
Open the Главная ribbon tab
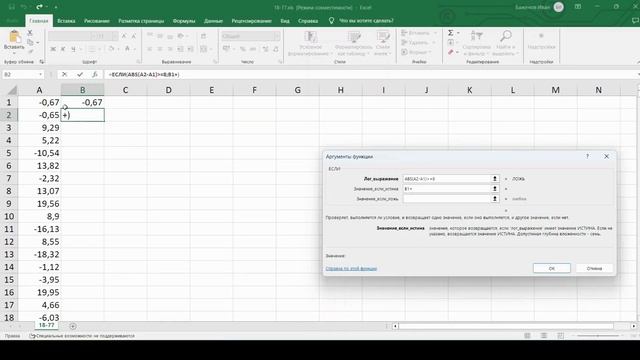[x=39, y=21]
